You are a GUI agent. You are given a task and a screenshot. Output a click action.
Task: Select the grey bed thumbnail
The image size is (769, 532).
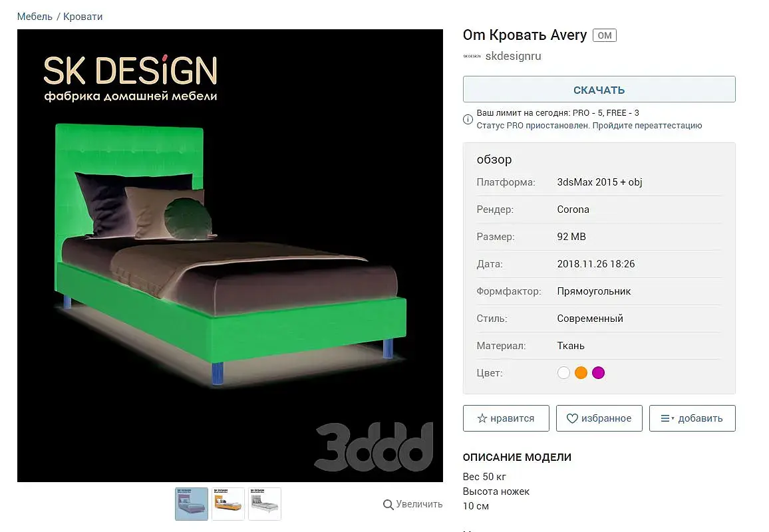coord(265,504)
